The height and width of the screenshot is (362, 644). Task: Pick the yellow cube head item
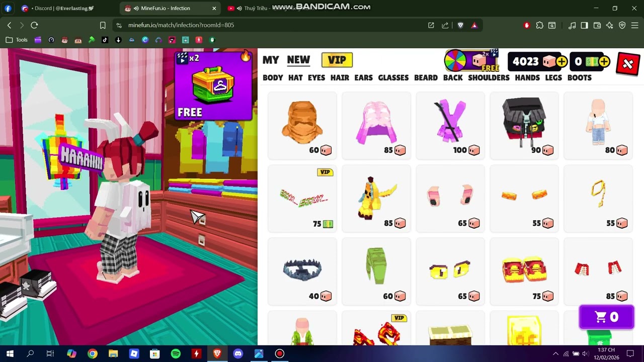pyautogui.click(x=524, y=328)
